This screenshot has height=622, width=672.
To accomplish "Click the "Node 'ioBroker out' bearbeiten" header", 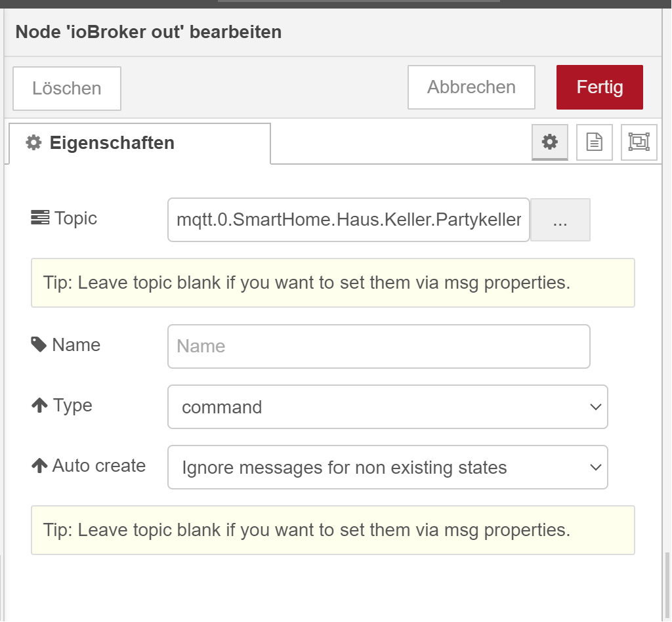I will click(x=148, y=31).
